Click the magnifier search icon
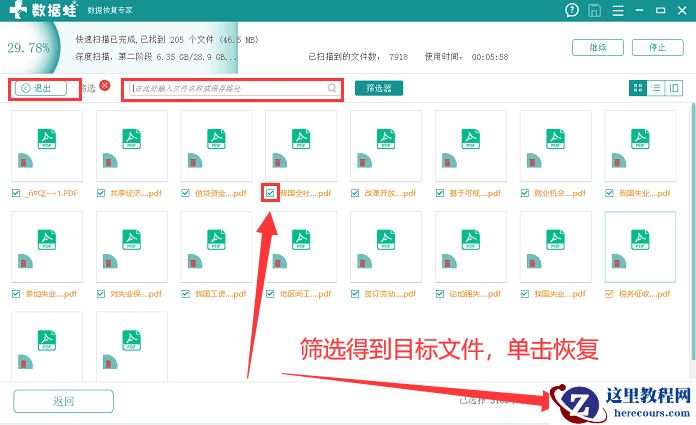This screenshot has width=696, height=425. [332, 88]
